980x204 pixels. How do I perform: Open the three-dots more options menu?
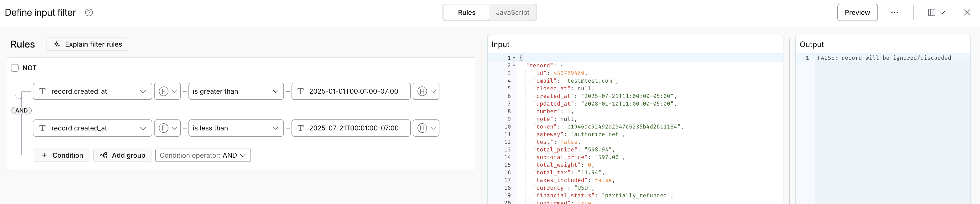894,13
